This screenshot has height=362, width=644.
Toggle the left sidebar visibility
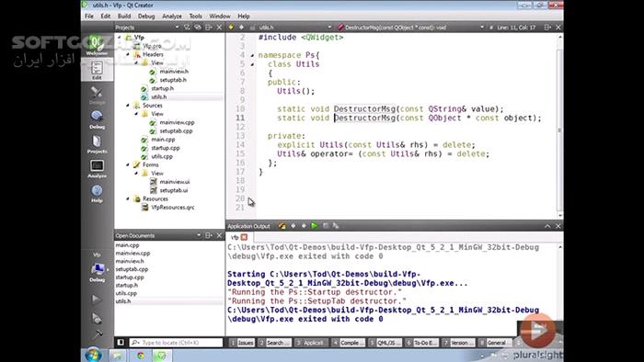coord(121,343)
